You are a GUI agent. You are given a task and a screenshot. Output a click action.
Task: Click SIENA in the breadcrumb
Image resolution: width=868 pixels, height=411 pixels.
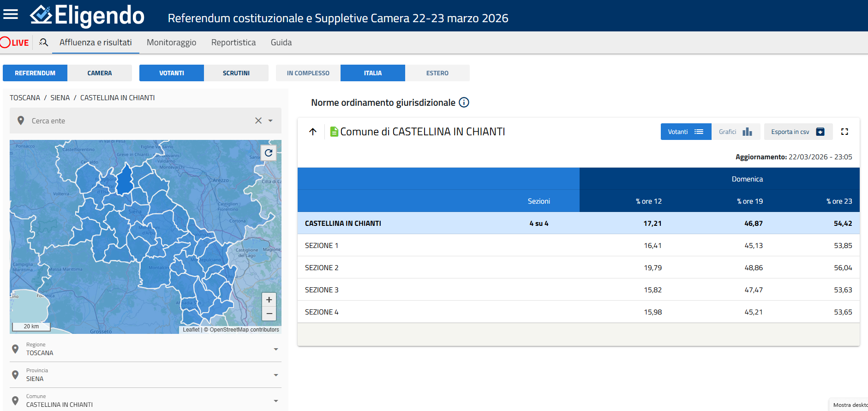click(x=60, y=98)
